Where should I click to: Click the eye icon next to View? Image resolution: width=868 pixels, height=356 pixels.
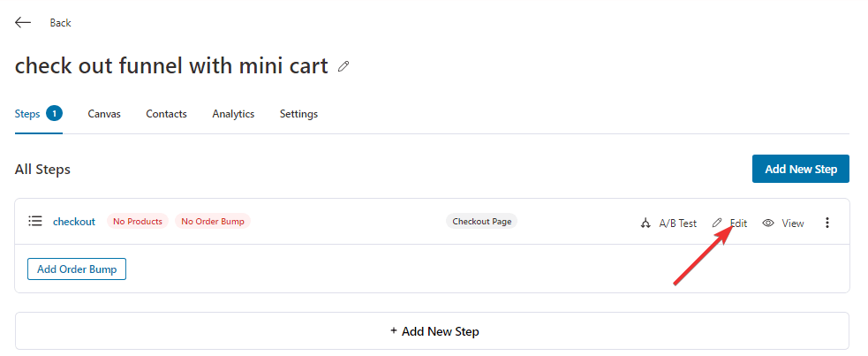click(768, 223)
